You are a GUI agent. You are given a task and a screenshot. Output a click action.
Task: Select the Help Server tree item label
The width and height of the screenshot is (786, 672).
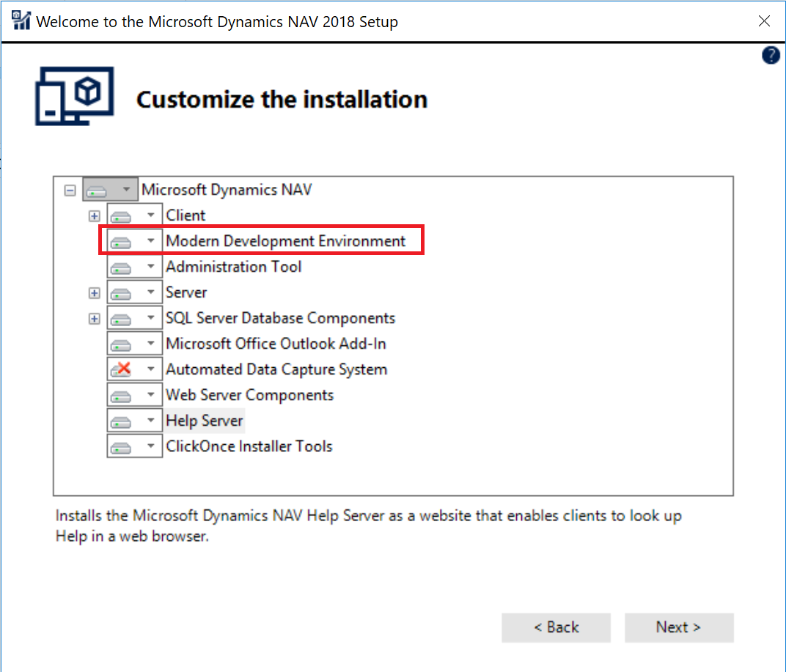click(x=204, y=420)
